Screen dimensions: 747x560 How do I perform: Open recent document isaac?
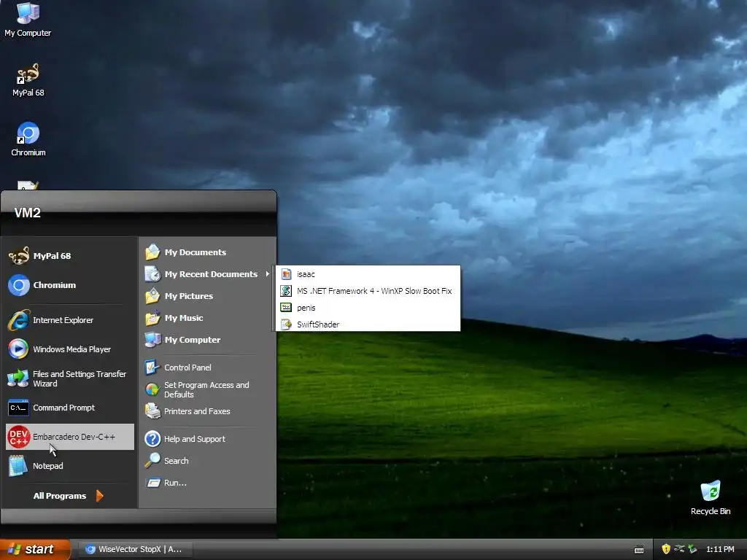(x=368, y=274)
